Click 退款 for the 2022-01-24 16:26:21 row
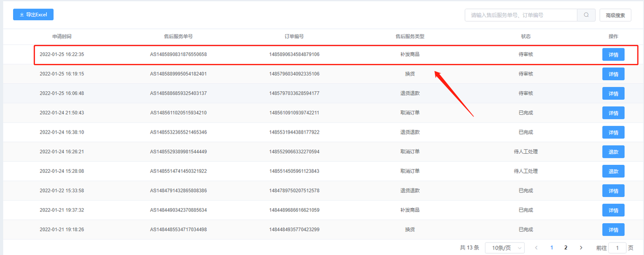 click(x=613, y=152)
